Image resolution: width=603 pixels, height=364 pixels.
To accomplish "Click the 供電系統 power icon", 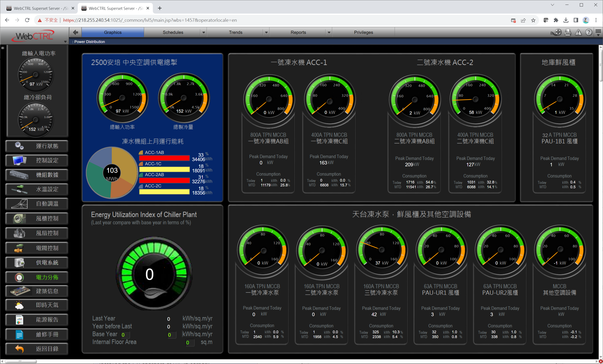I will (x=19, y=263).
